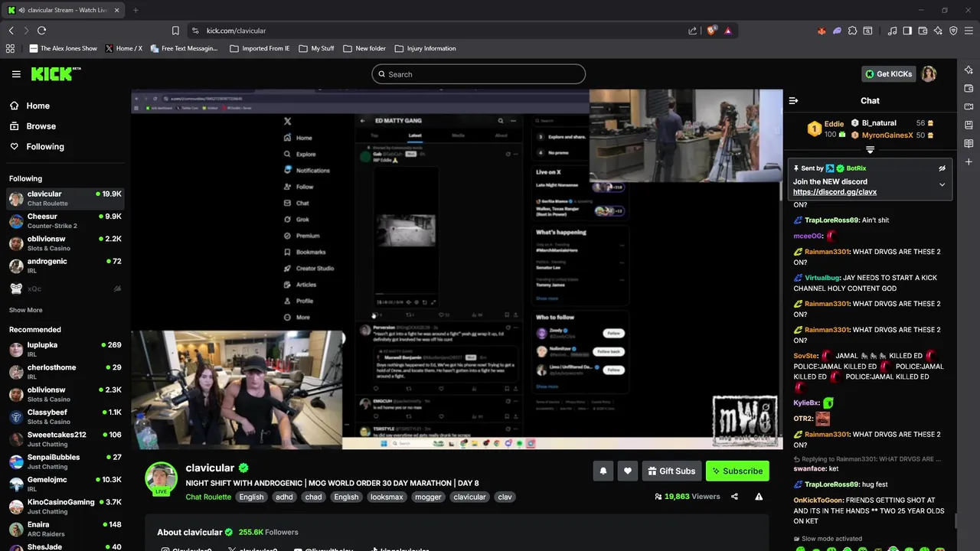
Task: Open My Stuff bookmarks folder
Action: point(316,48)
